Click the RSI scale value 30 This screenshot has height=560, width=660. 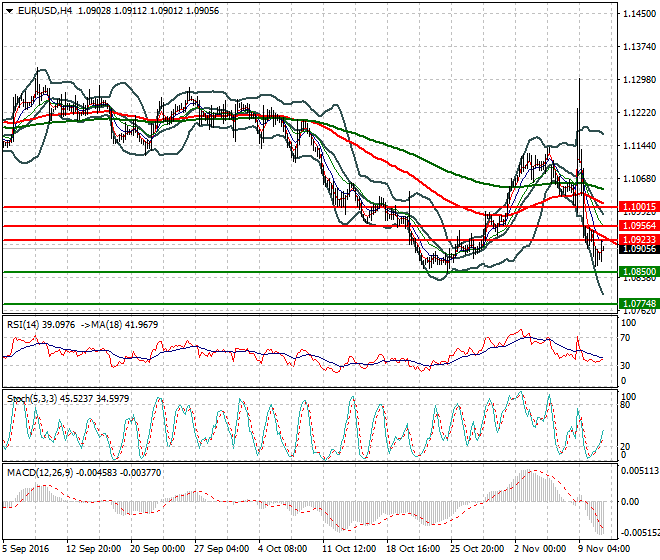pyautogui.click(x=625, y=365)
